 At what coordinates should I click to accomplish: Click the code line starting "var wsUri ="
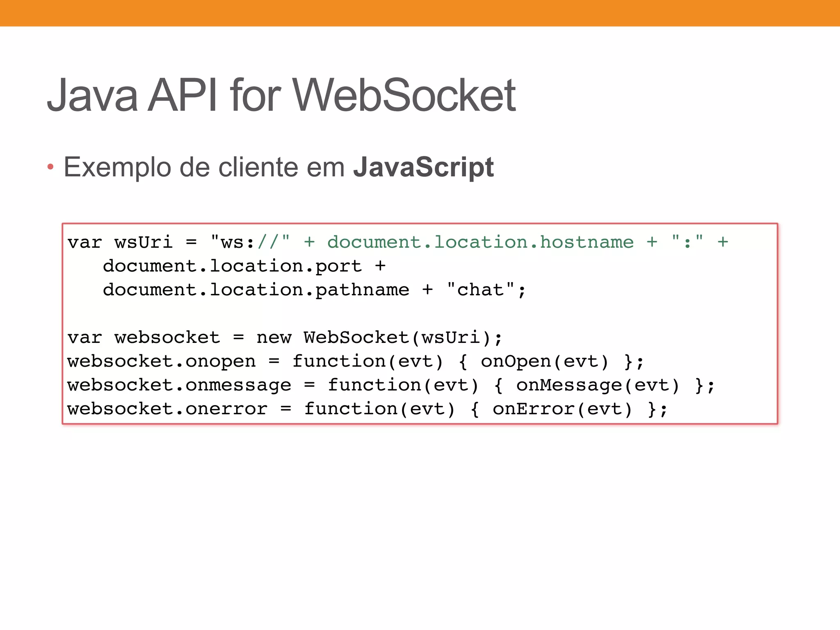tap(398, 242)
